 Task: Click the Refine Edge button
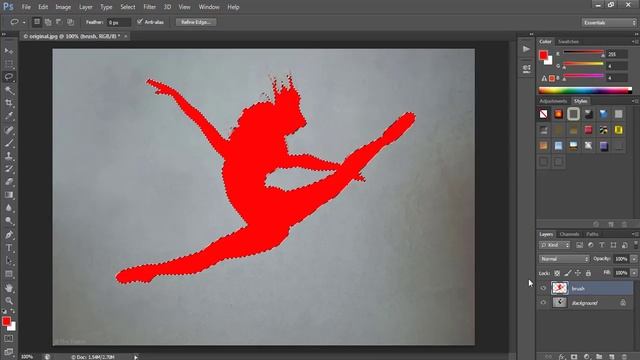click(x=196, y=22)
